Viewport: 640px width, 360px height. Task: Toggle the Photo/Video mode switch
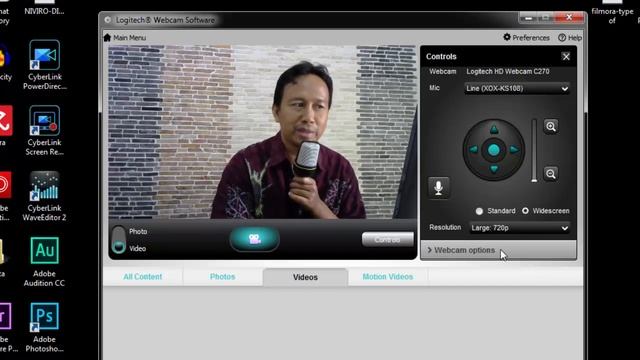point(118,240)
